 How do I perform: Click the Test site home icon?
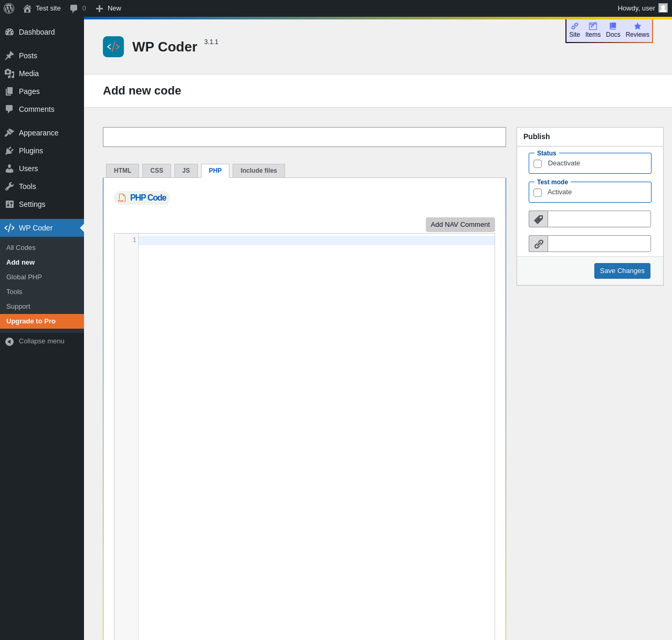(27, 8)
